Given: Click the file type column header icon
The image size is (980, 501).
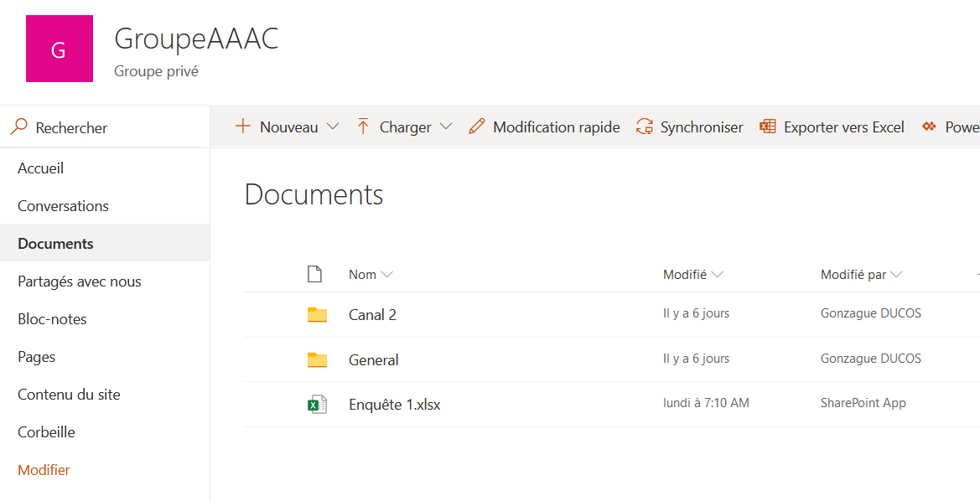Looking at the screenshot, I should (x=314, y=274).
